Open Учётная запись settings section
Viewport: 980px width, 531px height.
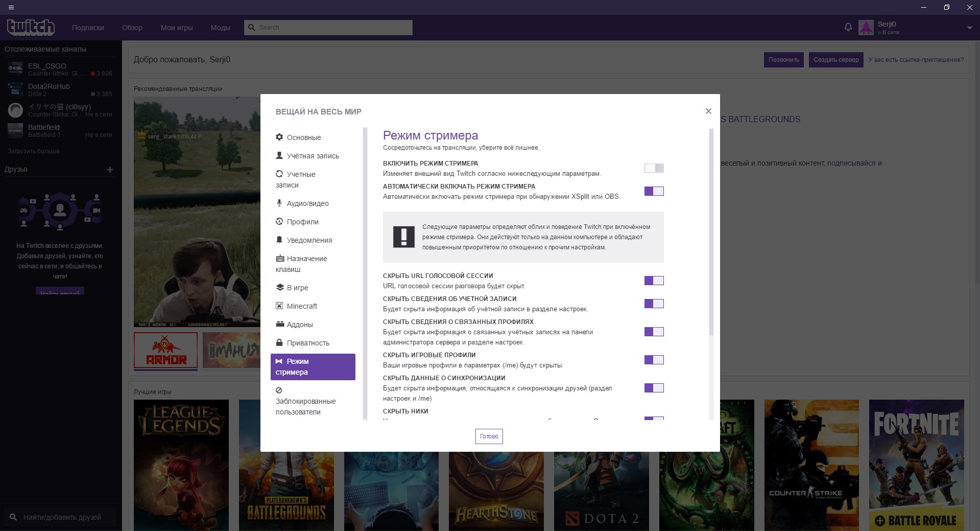(313, 156)
